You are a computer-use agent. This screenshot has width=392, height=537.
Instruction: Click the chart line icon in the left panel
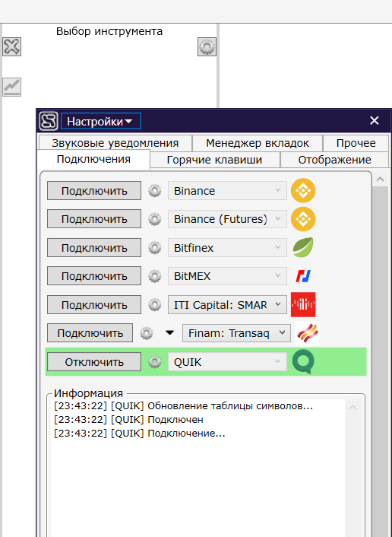[x=11, y=87]
